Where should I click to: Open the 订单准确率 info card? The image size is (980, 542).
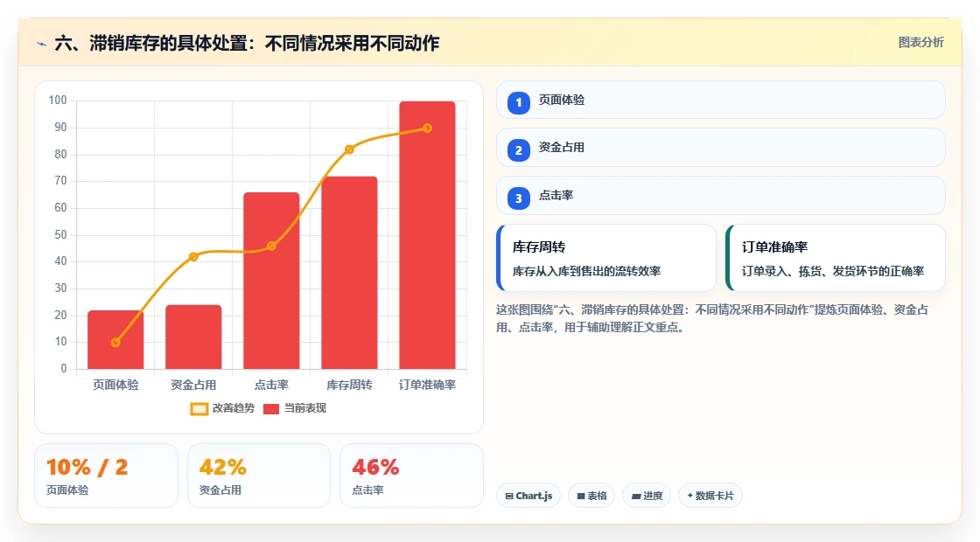pos(836,258)
